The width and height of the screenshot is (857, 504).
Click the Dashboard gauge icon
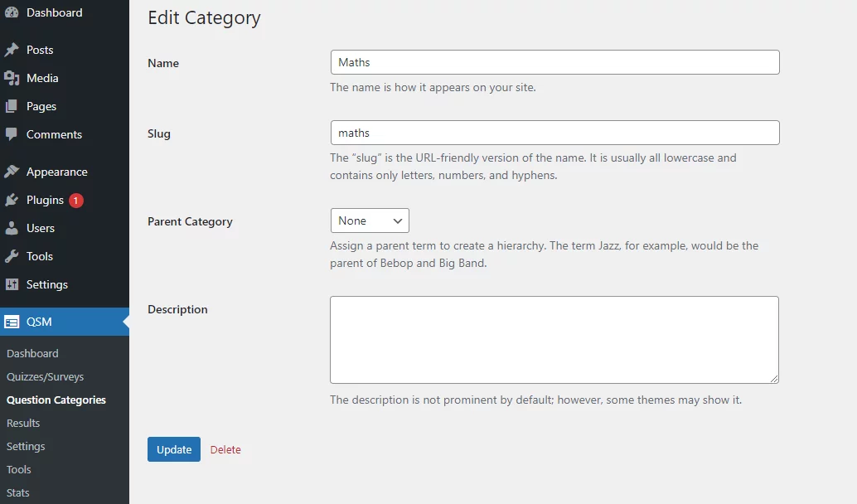point(12,12)
